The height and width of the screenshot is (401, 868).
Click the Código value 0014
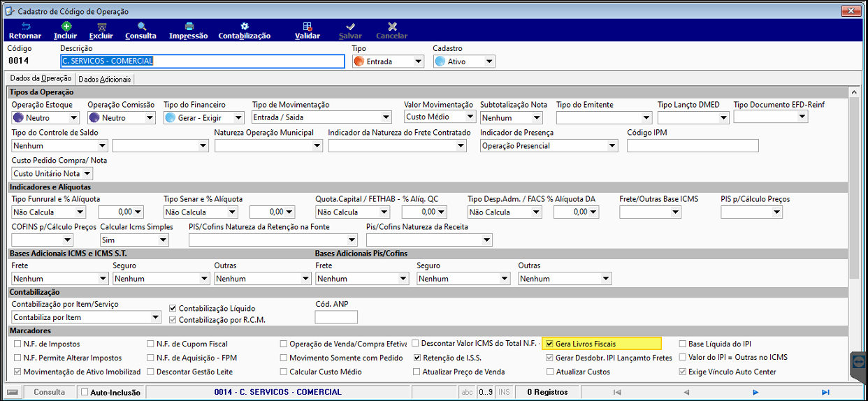(x=18, y=61)
